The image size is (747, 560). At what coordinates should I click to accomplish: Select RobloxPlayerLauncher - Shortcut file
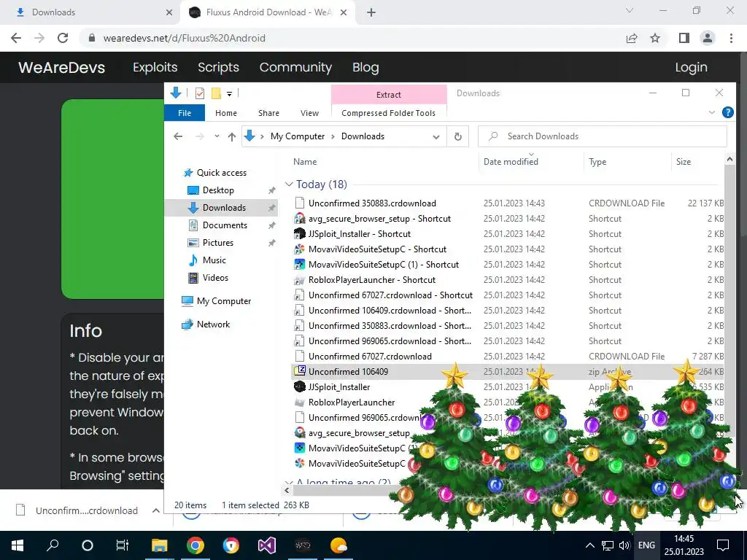click(x=371, y=279)
